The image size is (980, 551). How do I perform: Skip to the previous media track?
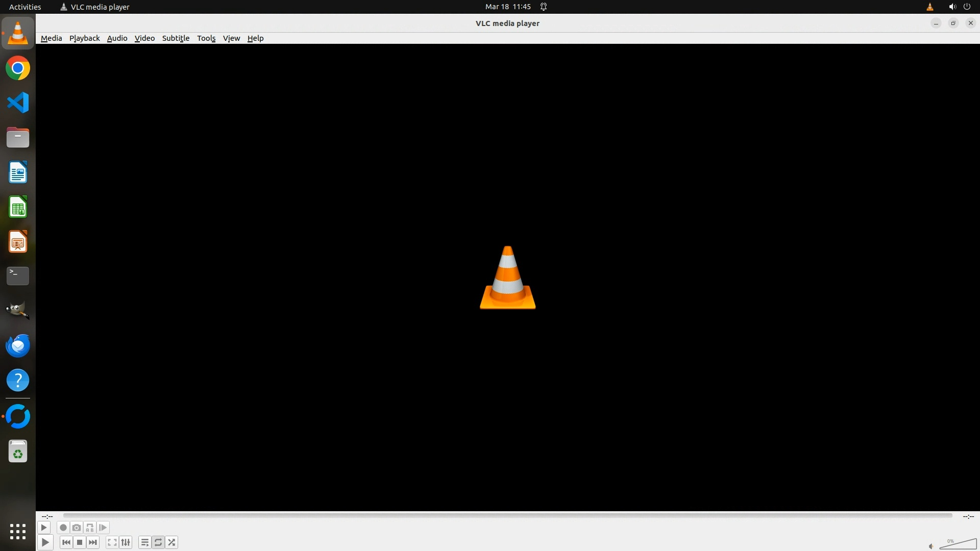(66, 542)
